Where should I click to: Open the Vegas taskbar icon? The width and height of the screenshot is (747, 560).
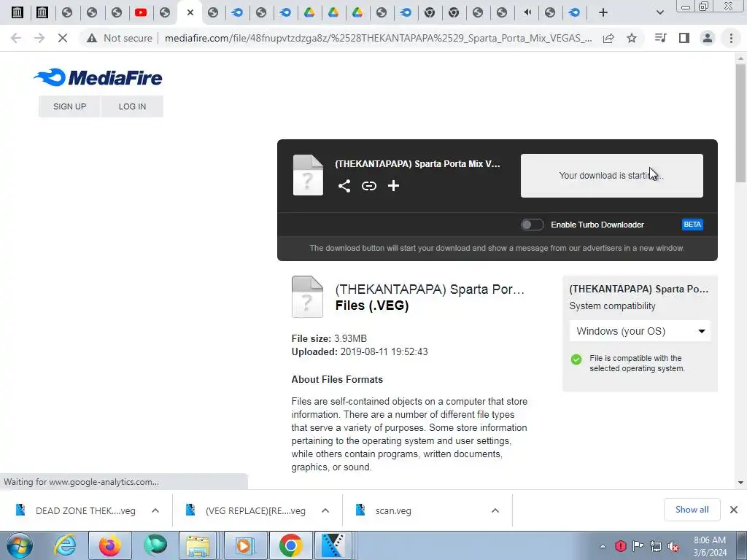pos(333,545)
